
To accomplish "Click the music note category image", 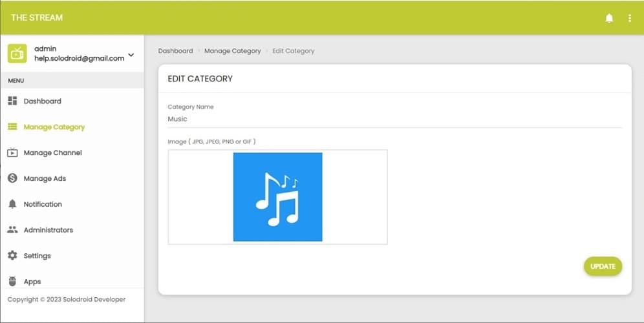I will (x=277, y=197).
